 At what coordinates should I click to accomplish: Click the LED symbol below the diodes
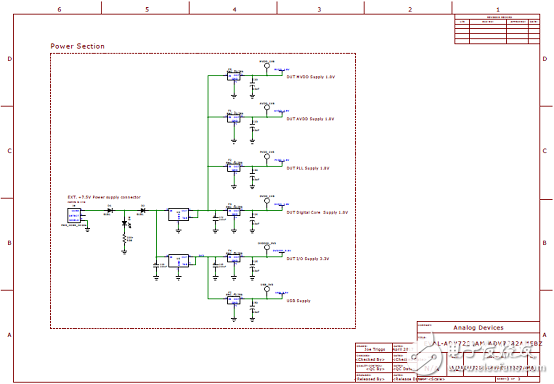coord(124,223)
